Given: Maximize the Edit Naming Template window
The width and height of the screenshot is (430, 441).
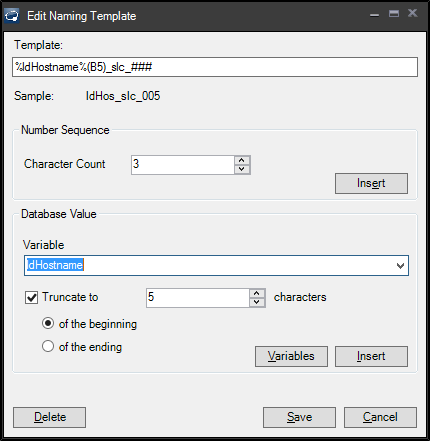Looking at the screenshot, I should (x=394, y=13).
